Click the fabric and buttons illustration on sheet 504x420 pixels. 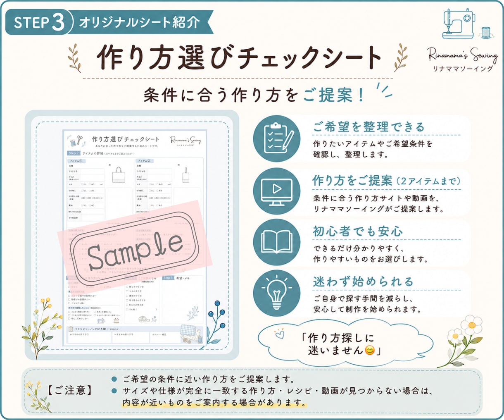click(193, 334)
